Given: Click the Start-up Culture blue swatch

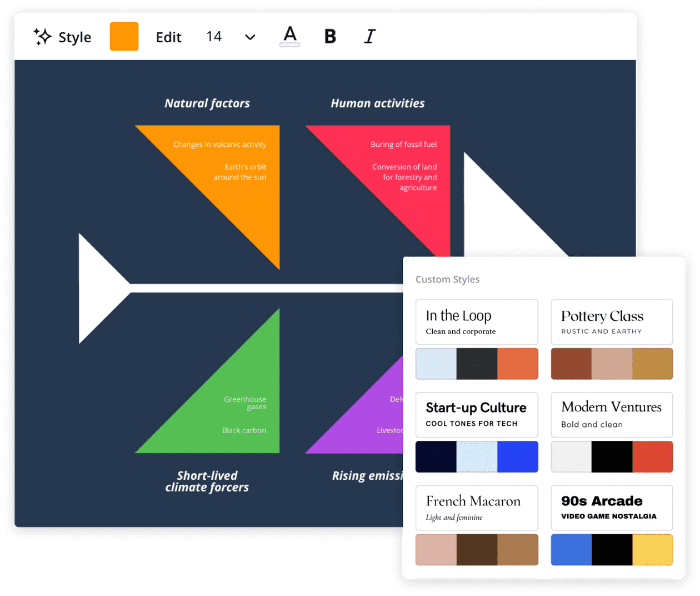Looking at the screenshot, I should pos(518,456).
